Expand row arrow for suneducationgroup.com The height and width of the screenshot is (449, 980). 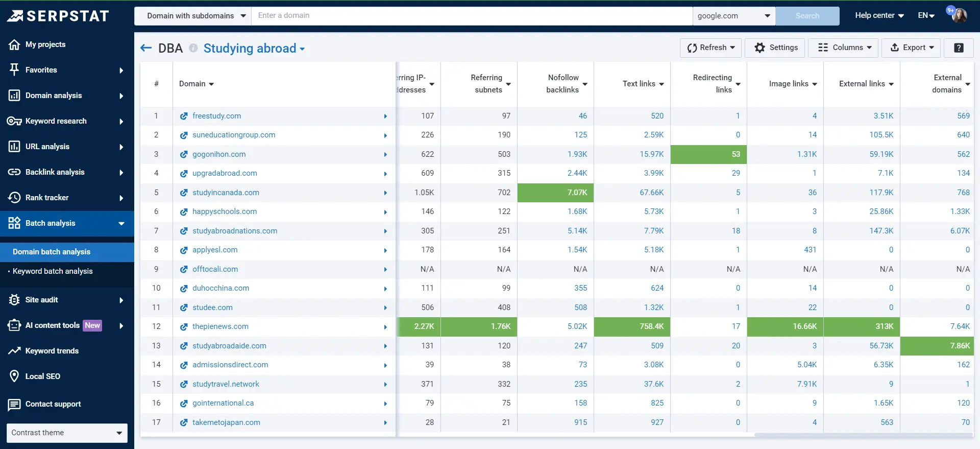click(x=385, y=135)
